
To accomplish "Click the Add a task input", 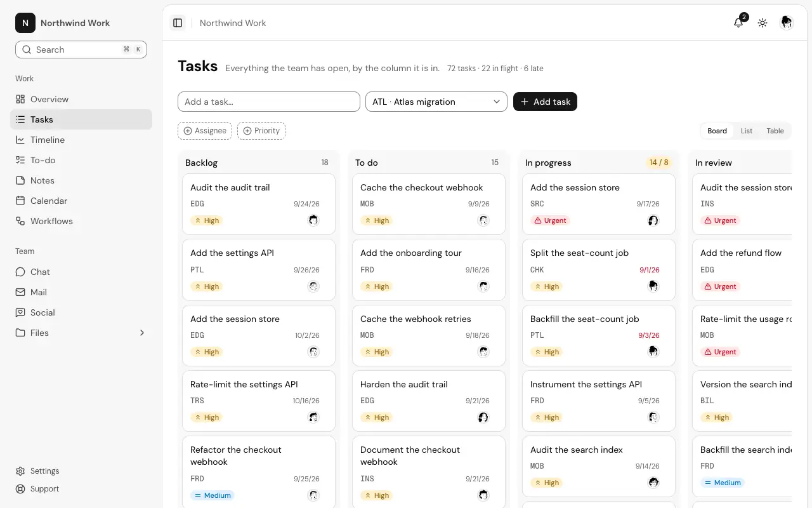I will coord(269,102).
